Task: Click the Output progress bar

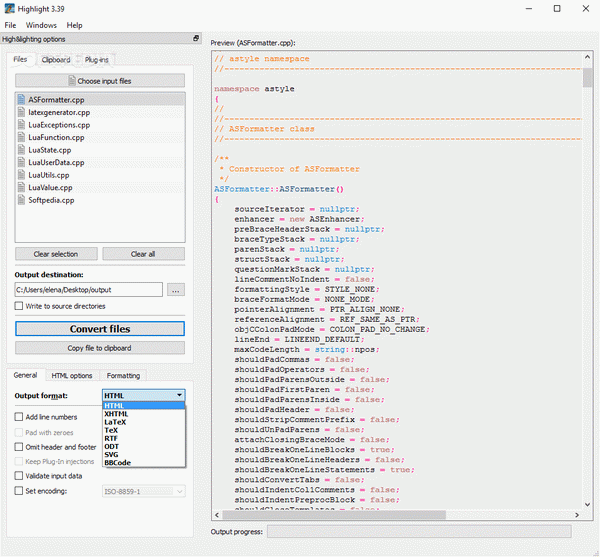Action: pos(419,531)
